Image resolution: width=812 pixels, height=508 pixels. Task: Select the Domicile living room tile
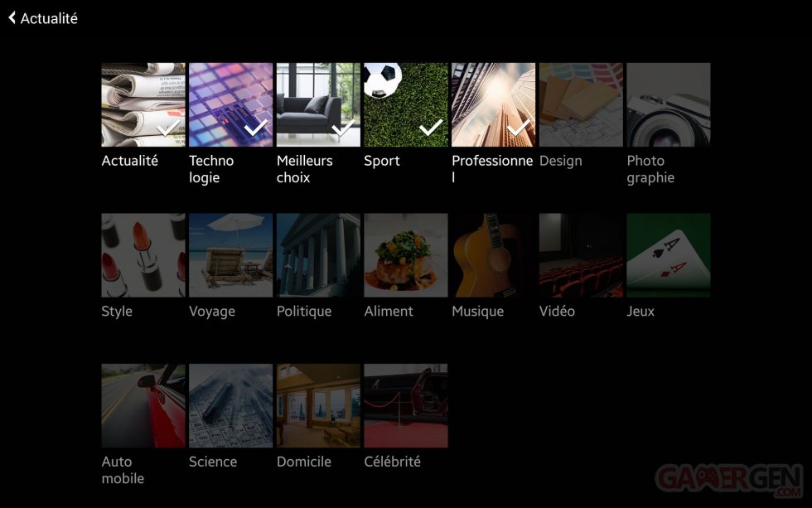tap(318, 405)
